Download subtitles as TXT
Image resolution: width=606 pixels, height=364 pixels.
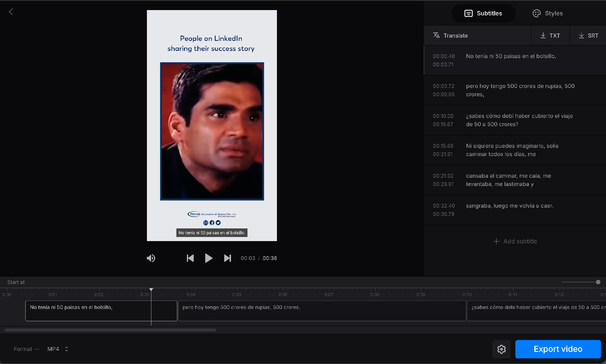coord(550,36)
